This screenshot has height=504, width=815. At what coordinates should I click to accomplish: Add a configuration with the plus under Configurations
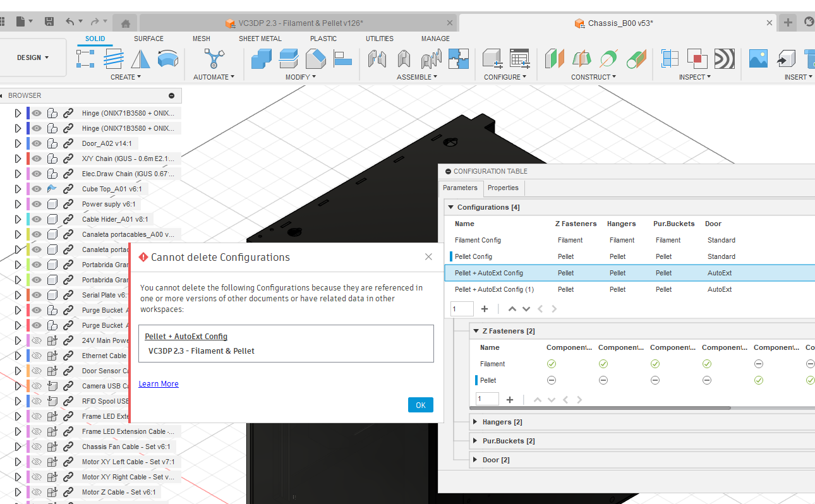(485, 309)
